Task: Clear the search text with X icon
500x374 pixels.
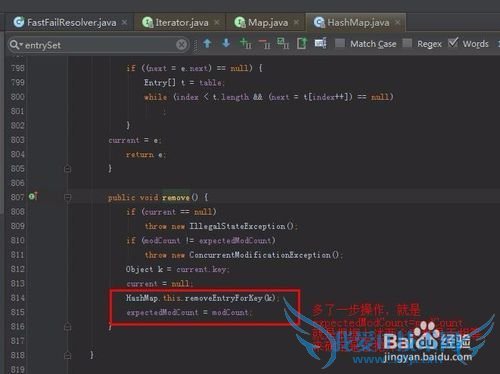Action: 181,44
